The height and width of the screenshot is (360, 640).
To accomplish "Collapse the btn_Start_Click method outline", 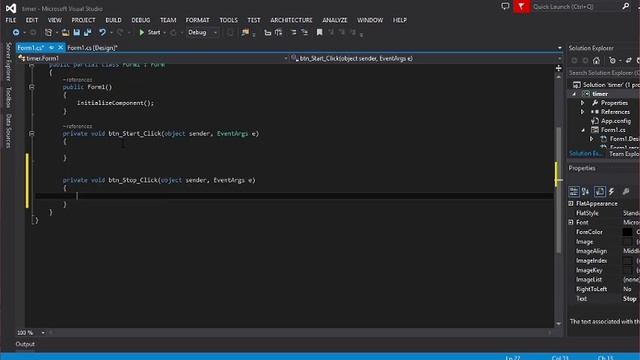I will click(x=31, y=133).
